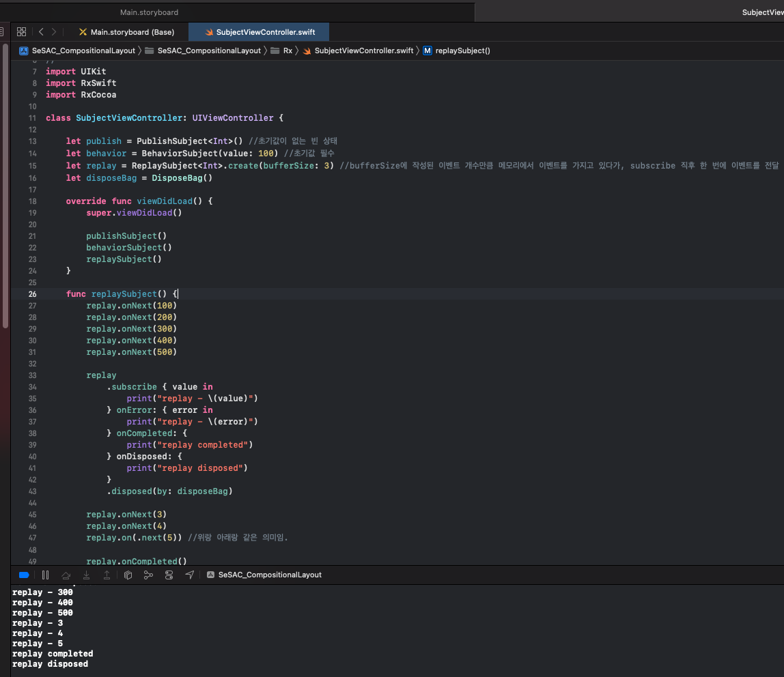Click the replaySubject() call on line 23
The height and width of the screenshot is (677, 784).
(124, 259)
